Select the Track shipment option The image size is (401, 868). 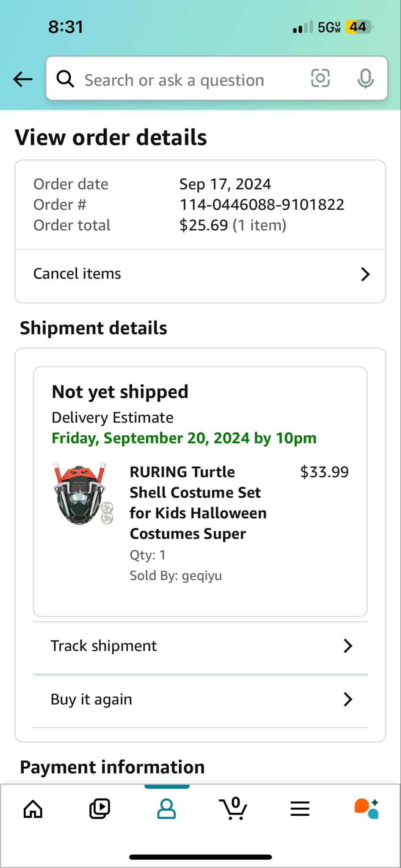(104, 646)
